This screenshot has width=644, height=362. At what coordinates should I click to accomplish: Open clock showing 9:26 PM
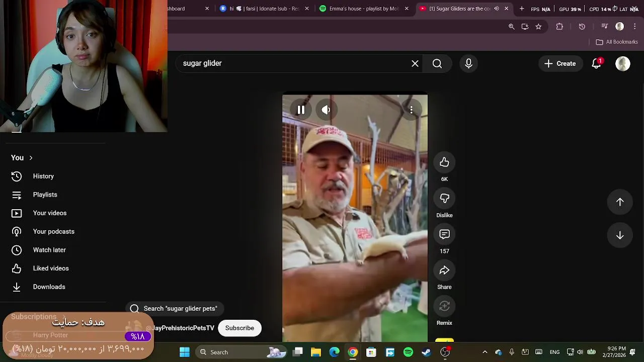[617, 352]
